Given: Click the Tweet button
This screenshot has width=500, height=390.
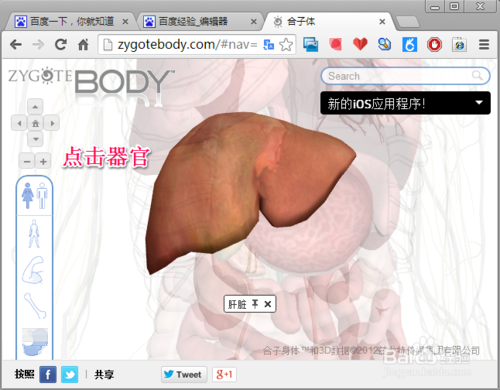Looking at the screenshot, I should pyautogui.click(x=184, y=374).
